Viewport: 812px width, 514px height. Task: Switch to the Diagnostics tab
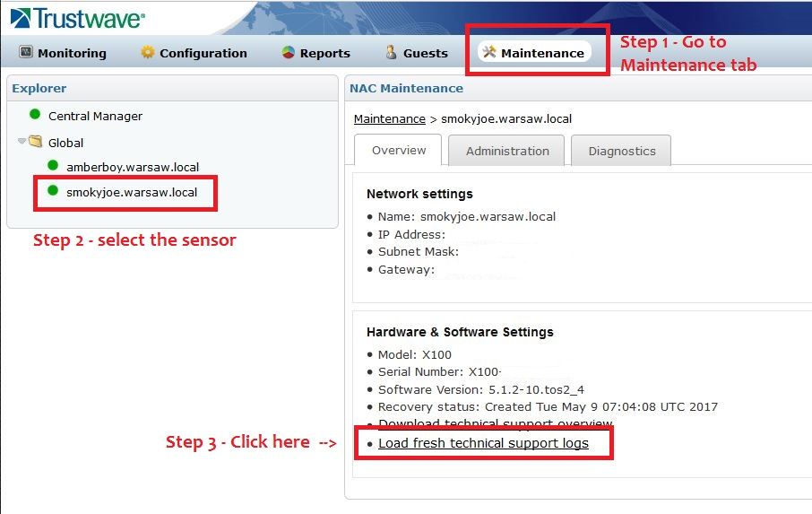[621, 152]
